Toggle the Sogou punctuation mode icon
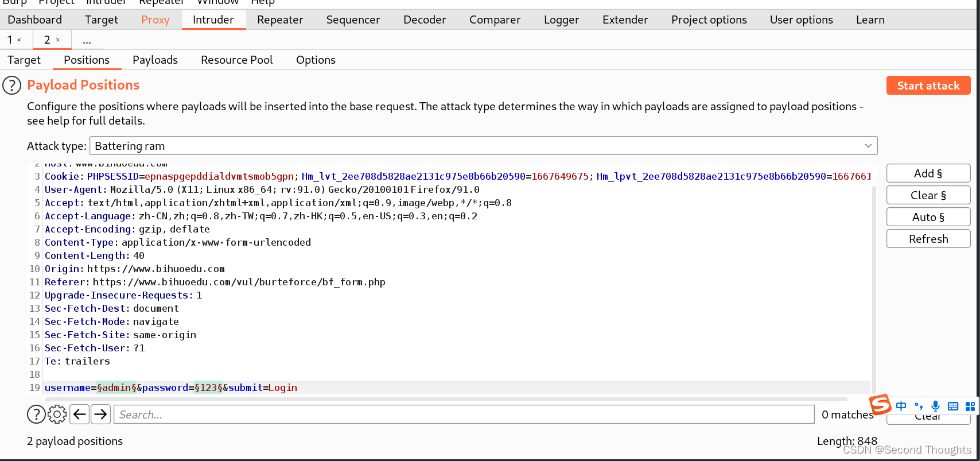 [x=918, y=406]
